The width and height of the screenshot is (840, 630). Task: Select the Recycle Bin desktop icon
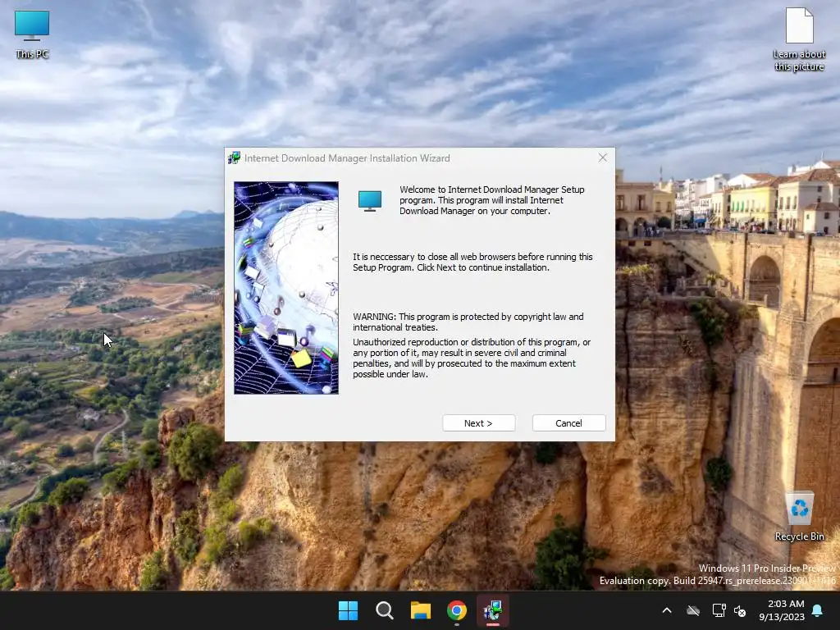[x=799, y=517]
